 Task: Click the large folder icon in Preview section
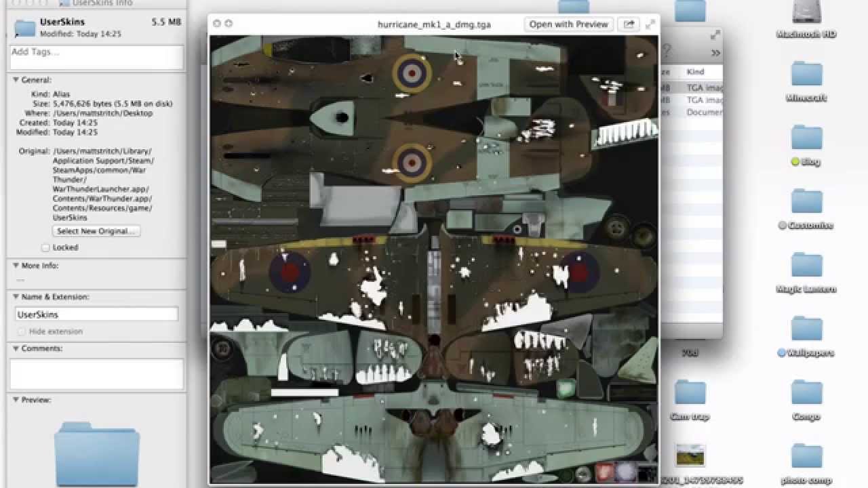pyautogui.click(x=97, y=454)
